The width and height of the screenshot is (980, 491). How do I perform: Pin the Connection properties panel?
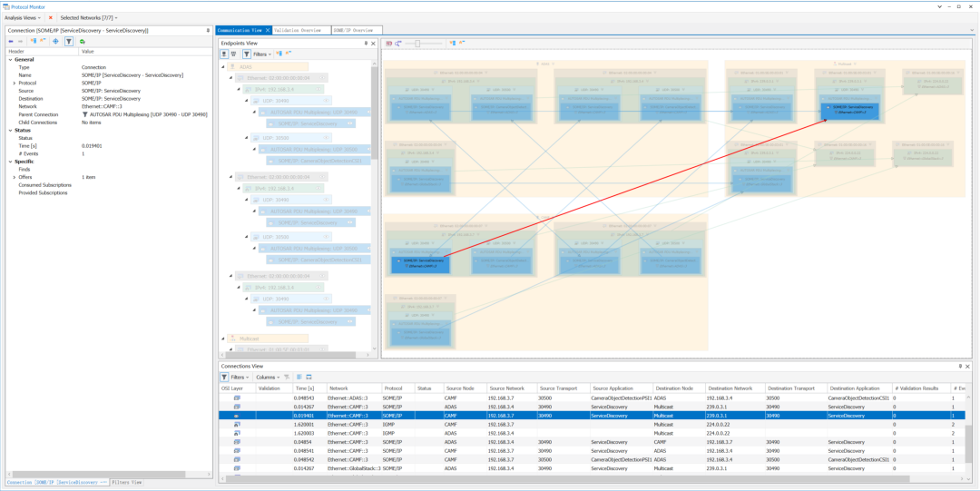click(208, 30)
